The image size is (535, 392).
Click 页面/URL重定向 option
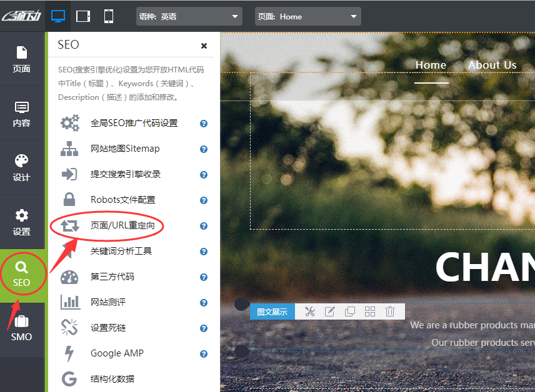point(122,225)
